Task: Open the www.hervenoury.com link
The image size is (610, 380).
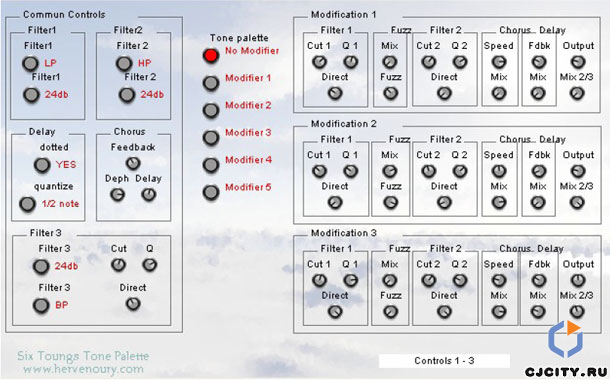Action: 83,369
